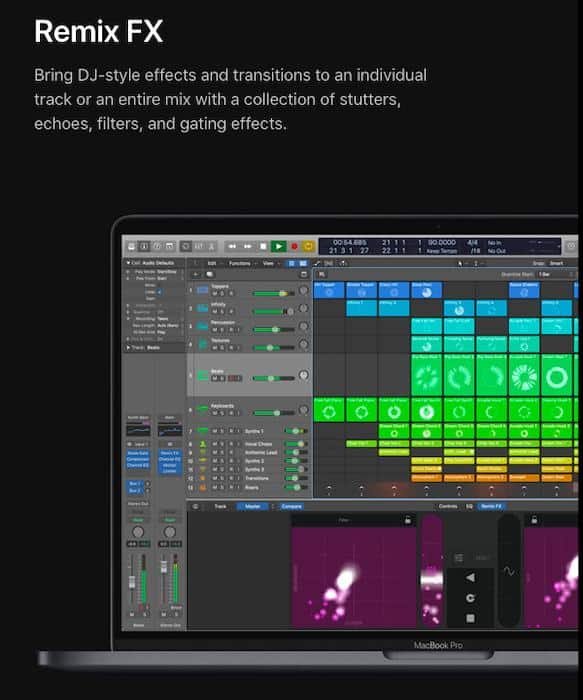Select the Keyboards track icon
This screenshot has height=700, width=583.
[203, 408]
